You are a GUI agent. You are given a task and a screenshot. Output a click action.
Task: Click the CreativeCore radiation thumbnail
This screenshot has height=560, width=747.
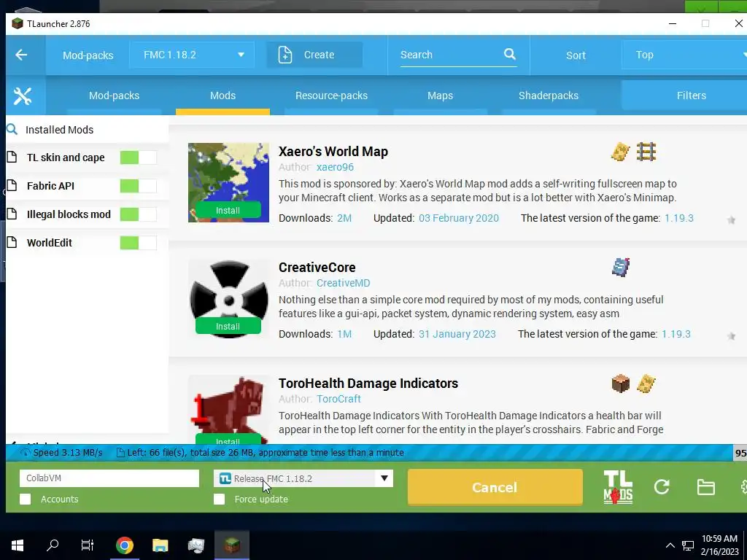[x=228, y=298]
